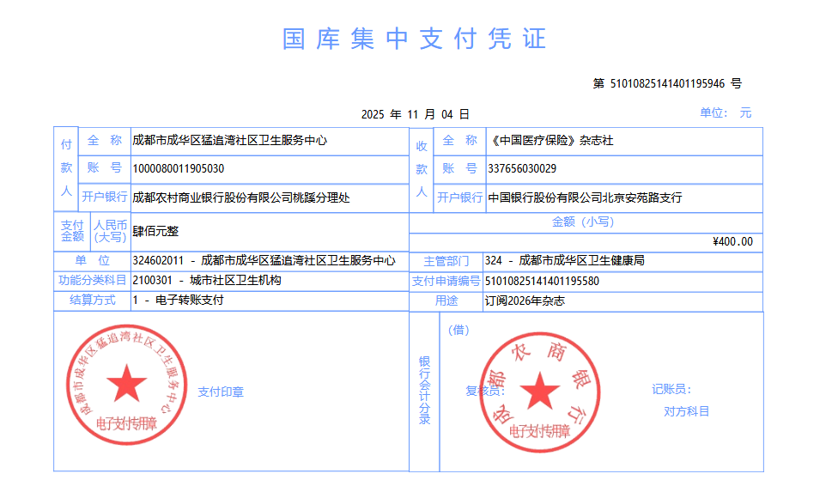Click the 记账员 label
This screenshot has height=504, width=832.
click(671, 390)
